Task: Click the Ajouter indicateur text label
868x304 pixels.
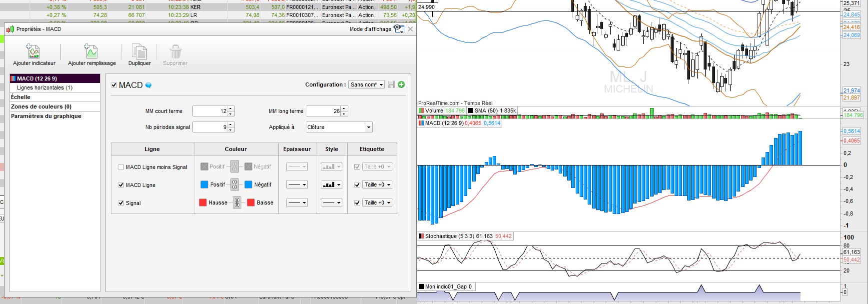Action: (34, 63)
